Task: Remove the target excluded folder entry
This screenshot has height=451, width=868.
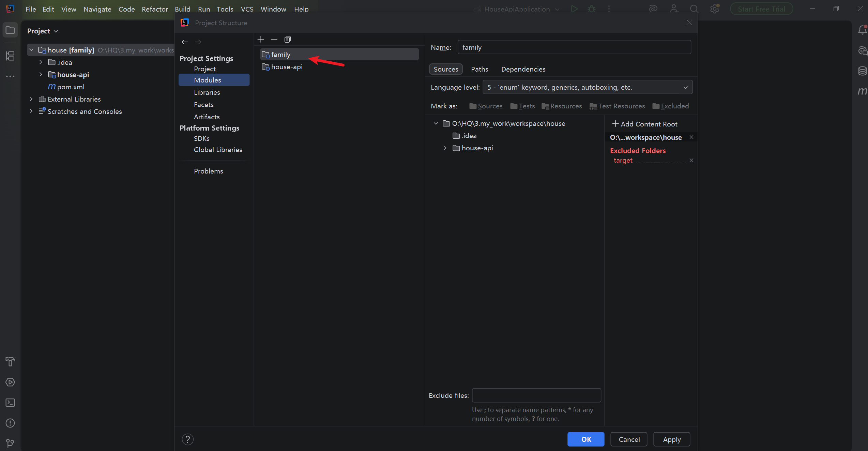Action: 691,161
